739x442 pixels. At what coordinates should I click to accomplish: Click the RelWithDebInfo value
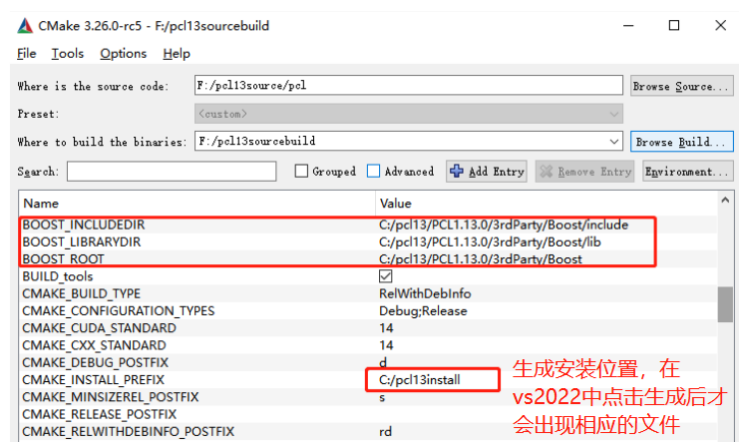425,294
